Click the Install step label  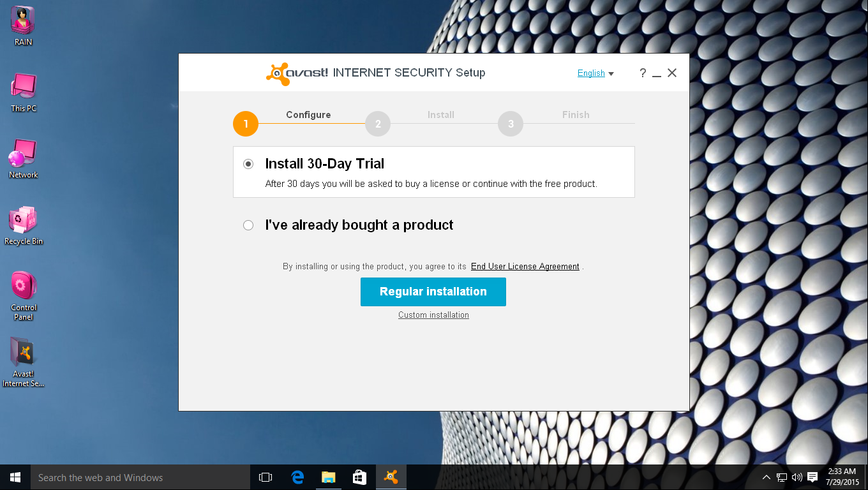point(441,115)
